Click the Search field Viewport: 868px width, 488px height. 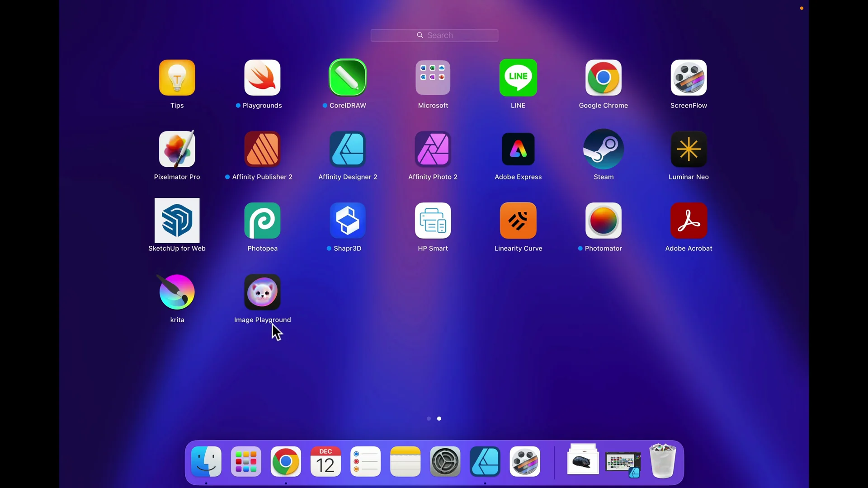tap(434, 35)
